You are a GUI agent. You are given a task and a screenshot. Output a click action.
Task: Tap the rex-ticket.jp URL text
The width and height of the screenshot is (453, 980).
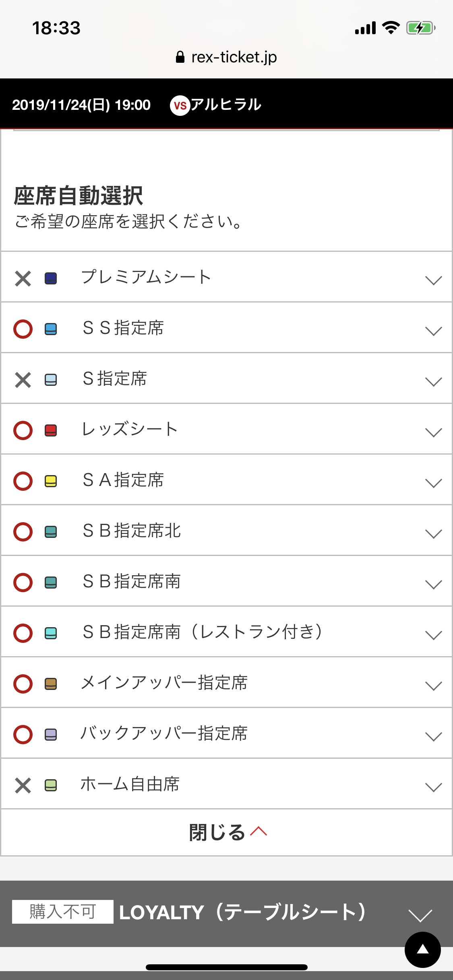coord(234,57)
